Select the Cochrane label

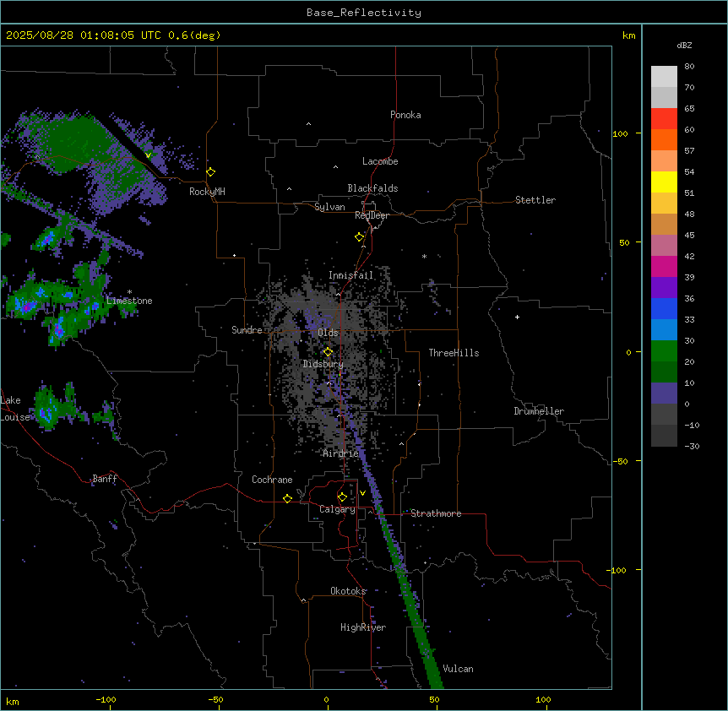[272, 480]
